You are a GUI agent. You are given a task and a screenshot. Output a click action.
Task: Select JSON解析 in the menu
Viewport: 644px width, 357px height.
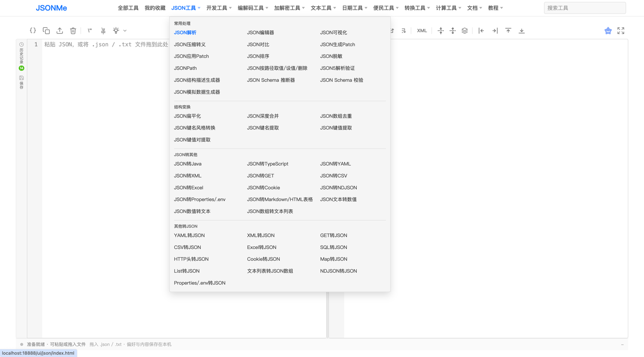pos(185,32)
